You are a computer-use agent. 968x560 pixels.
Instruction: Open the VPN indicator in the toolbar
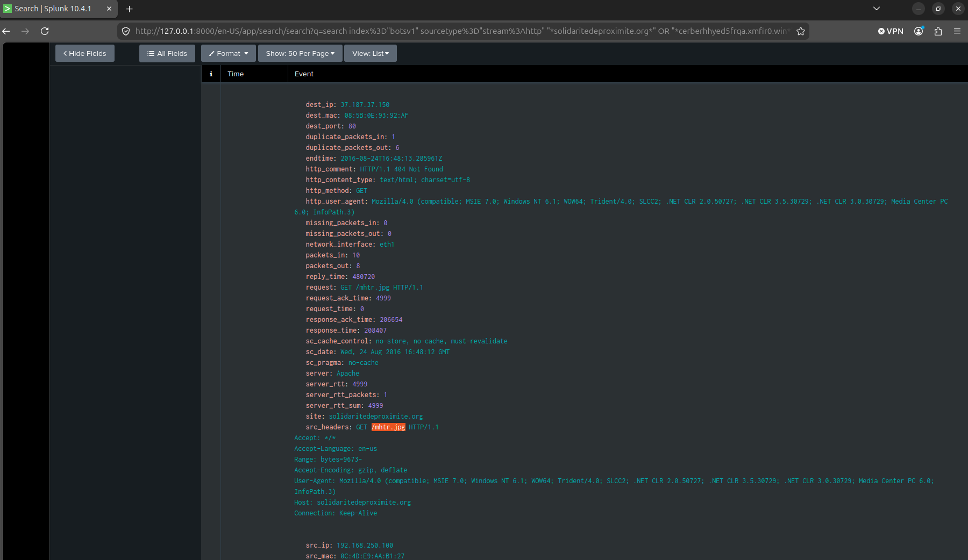pyautogui.click(x=891, y=31)
